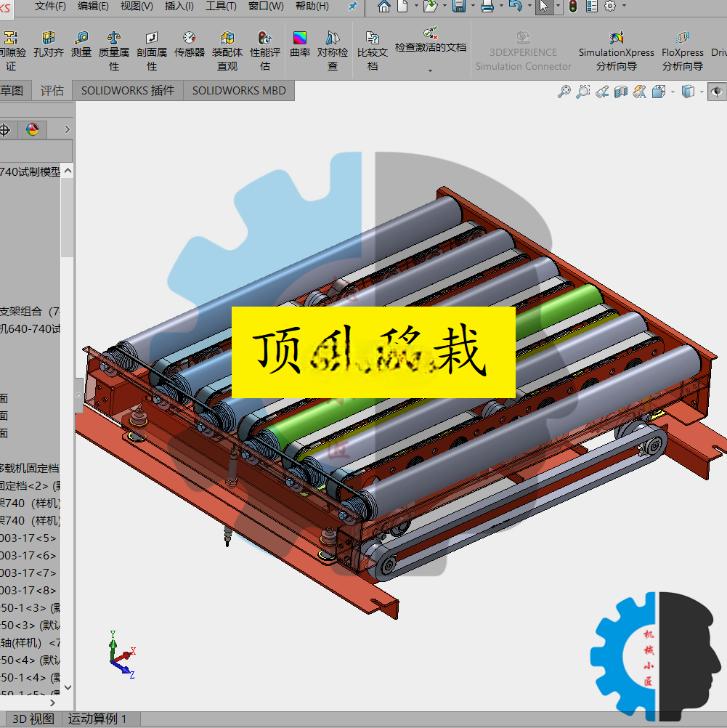727x728 pixels.
Task: Open the 比较文档 compare documents tool
Action: pos(373,51)
